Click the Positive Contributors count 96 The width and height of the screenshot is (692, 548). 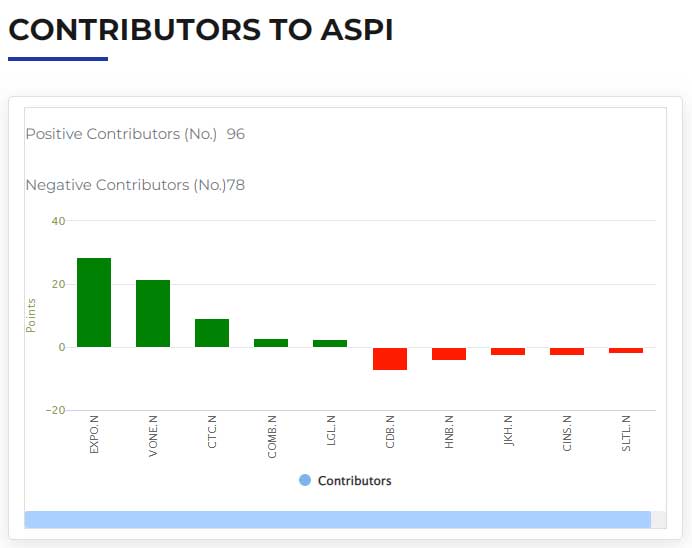(236, 134)
